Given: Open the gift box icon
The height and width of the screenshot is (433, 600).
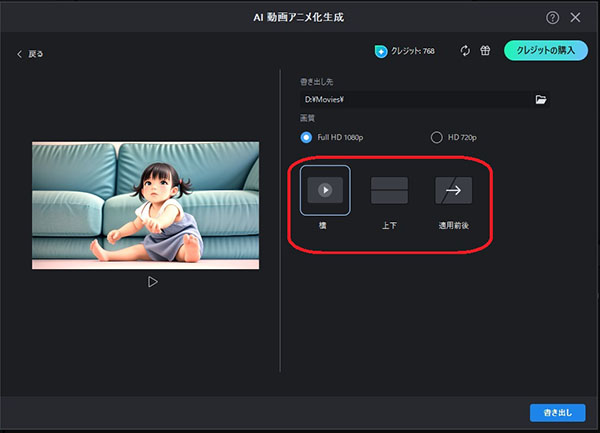Looking at the screenshot, I should pyautogui.click(x=485, y=50).
